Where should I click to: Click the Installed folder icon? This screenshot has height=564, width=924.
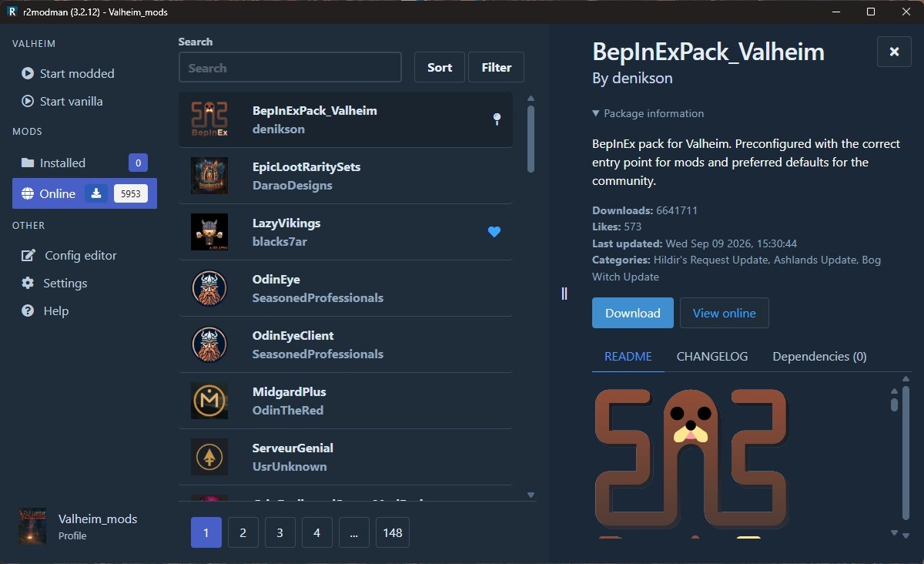click(x=28, y=163)
